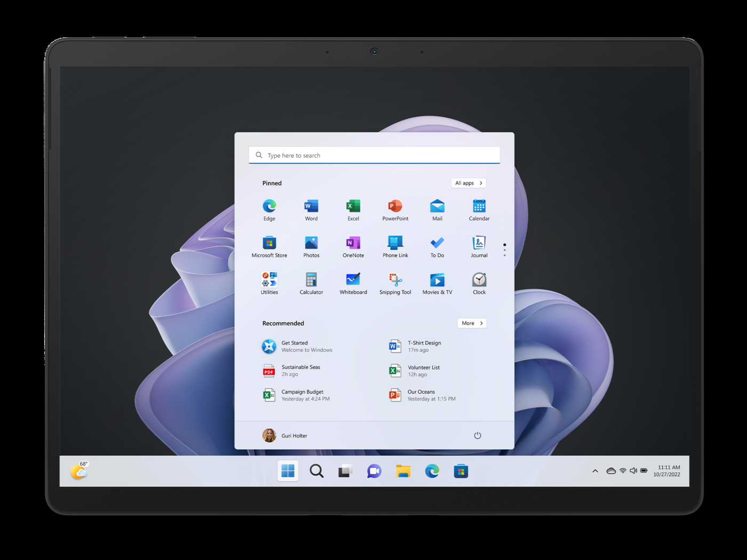This screenshot has height=560, width=747.
Task: Open Campaign Budget spreadsheet
Action: (301, 395)
